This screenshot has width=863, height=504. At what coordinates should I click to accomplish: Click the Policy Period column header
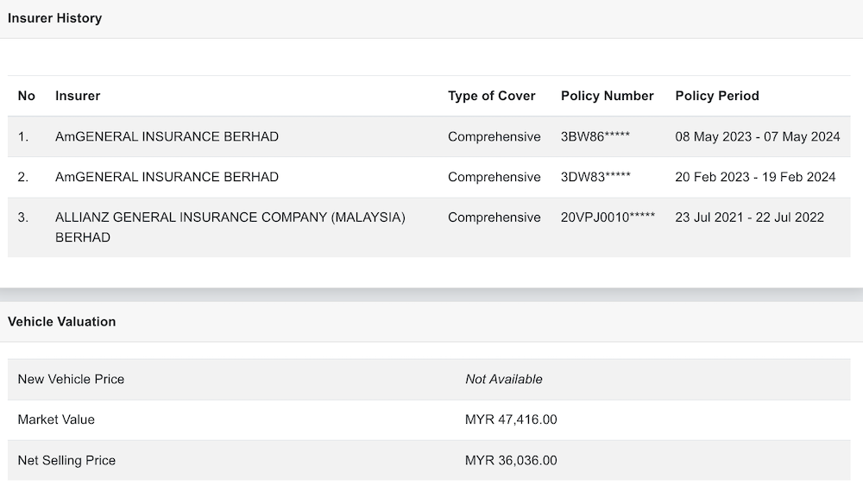pyautogui.click(x=716, y=96)
